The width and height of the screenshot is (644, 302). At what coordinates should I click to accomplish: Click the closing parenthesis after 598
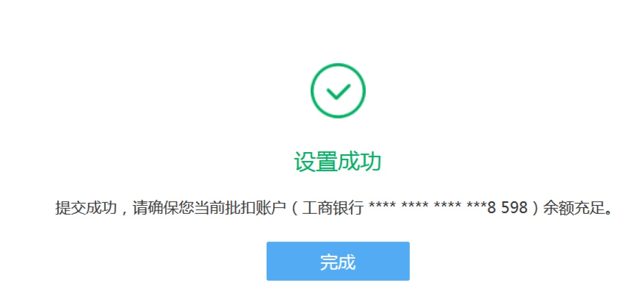click(x=535, y=208)
